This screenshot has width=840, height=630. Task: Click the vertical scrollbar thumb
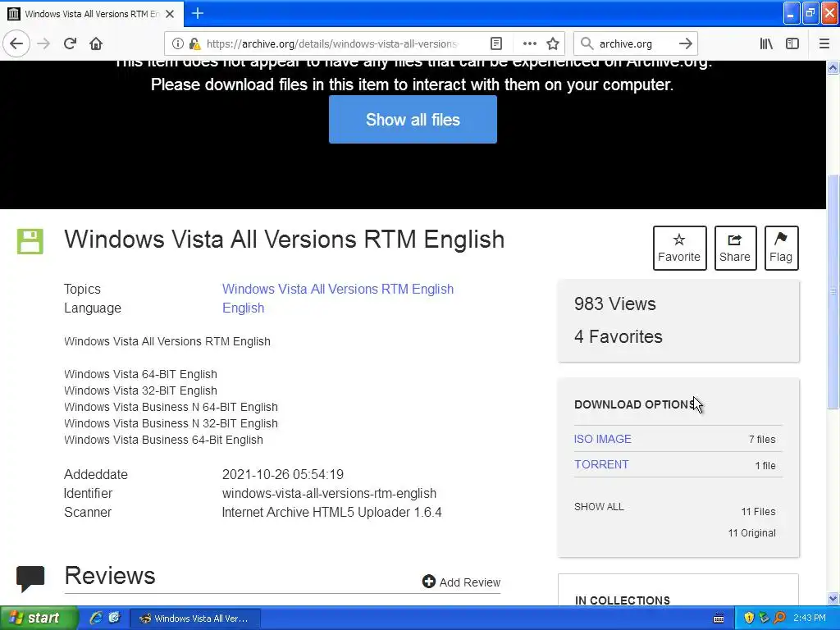(x=833, y=291)
